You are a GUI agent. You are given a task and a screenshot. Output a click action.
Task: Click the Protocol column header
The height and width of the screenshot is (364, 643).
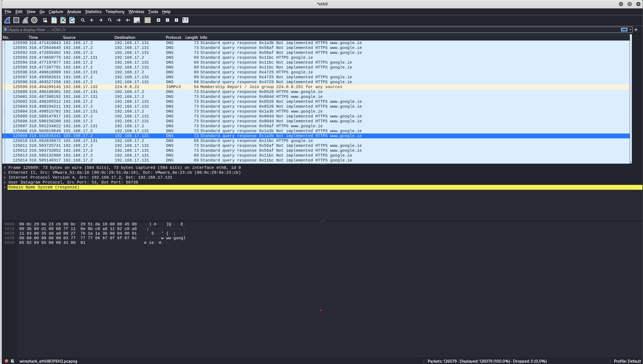tap(173, 38)
